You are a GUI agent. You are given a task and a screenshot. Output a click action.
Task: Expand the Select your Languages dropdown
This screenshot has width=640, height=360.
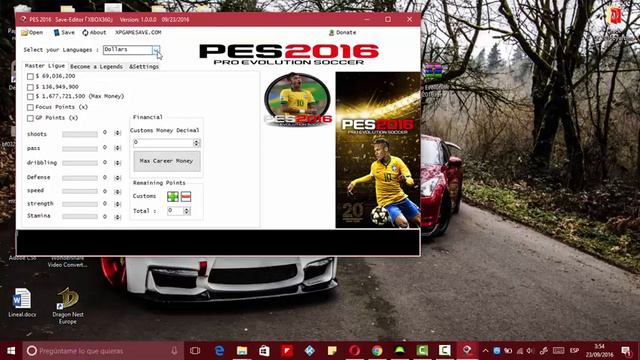[156, 50]
